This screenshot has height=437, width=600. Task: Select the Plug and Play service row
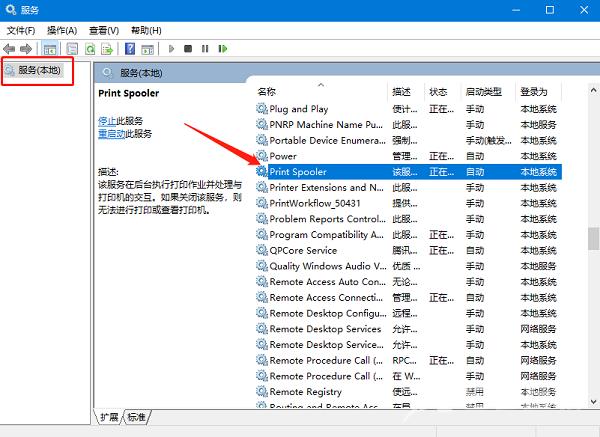(408, 109)
